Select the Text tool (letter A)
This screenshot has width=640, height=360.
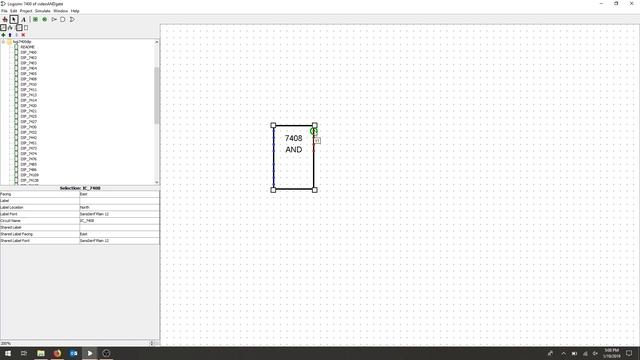[x=23, y=19]
